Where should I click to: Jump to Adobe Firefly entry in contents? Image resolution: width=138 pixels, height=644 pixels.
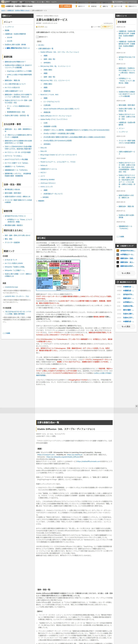(x=54, y=119)
